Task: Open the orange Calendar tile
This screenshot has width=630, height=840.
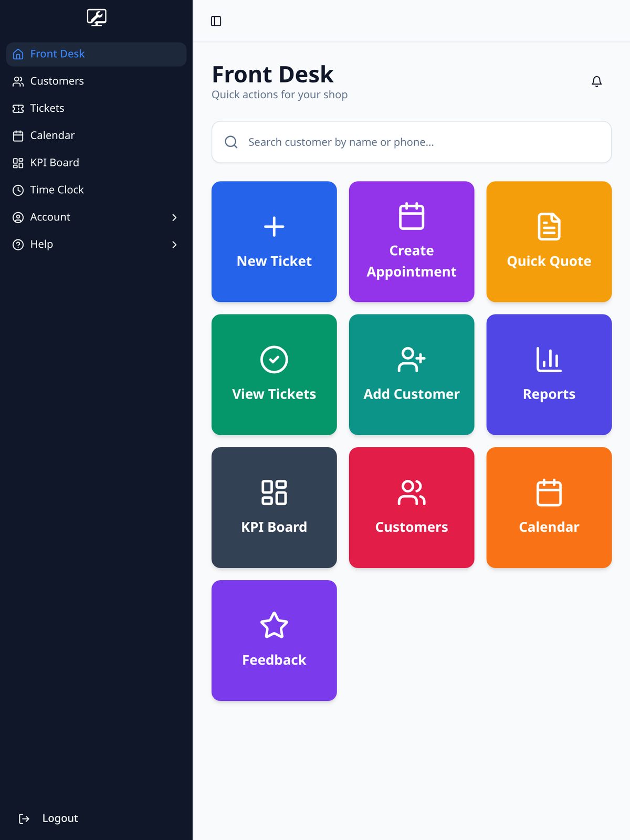Action: (x=549, y=507)
